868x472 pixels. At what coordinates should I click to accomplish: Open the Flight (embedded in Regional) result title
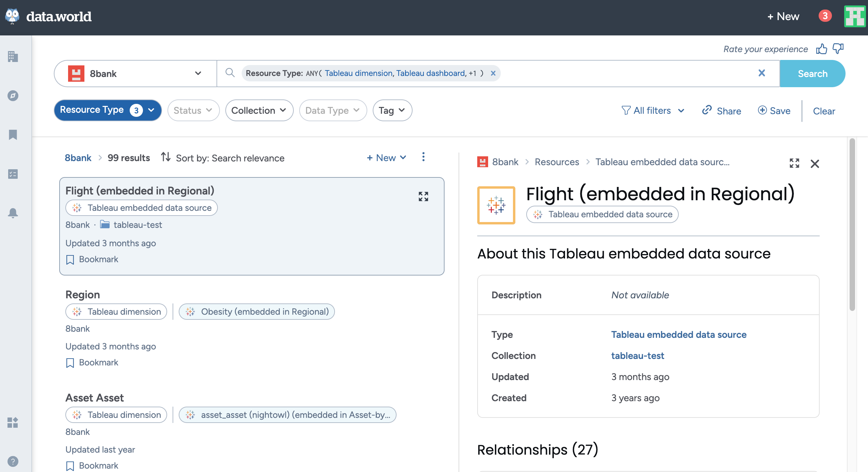point(140,191)
